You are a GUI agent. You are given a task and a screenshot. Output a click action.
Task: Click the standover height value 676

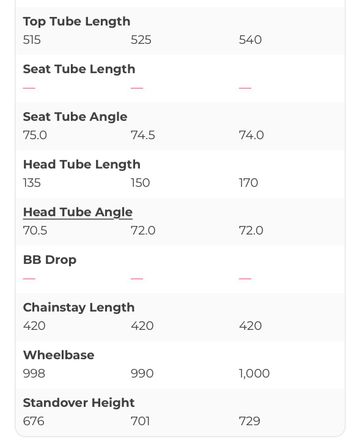pyautogui.click(x=34, y=421)
